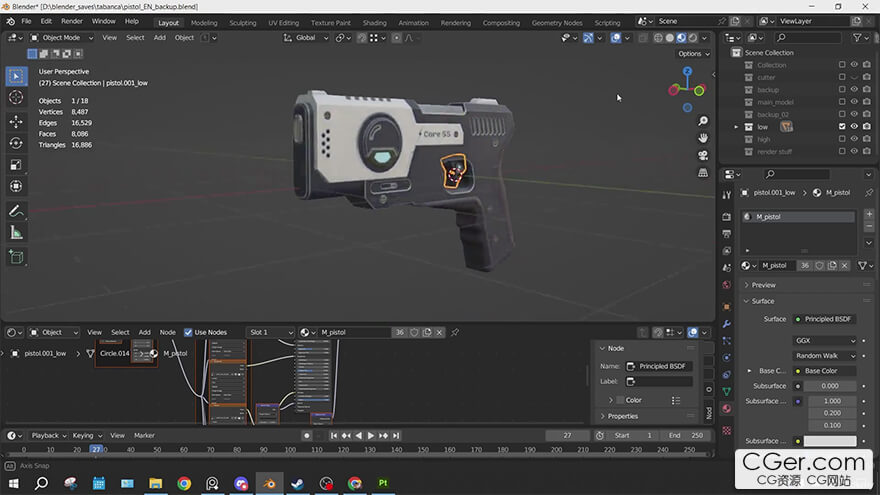Click the viewport zoom magnifier icon
This screenshot has height=495, width=880.
pyautogui.click(x=704, y=120)
